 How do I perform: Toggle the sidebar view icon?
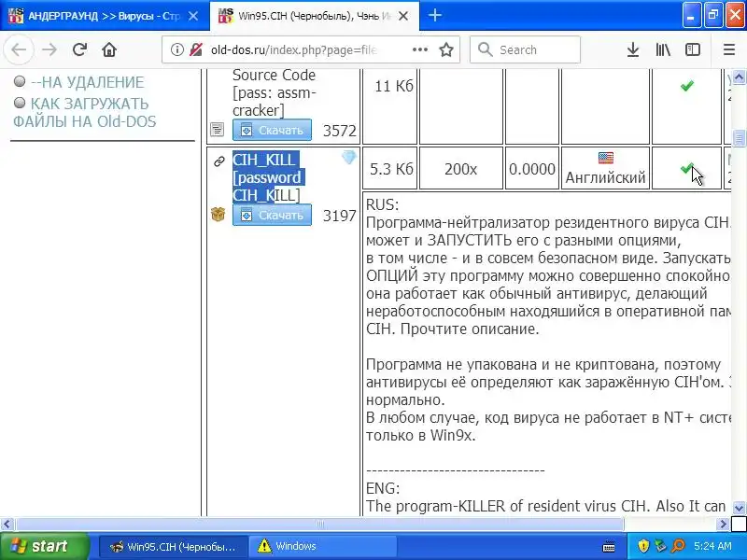click(x=692, y=49)
